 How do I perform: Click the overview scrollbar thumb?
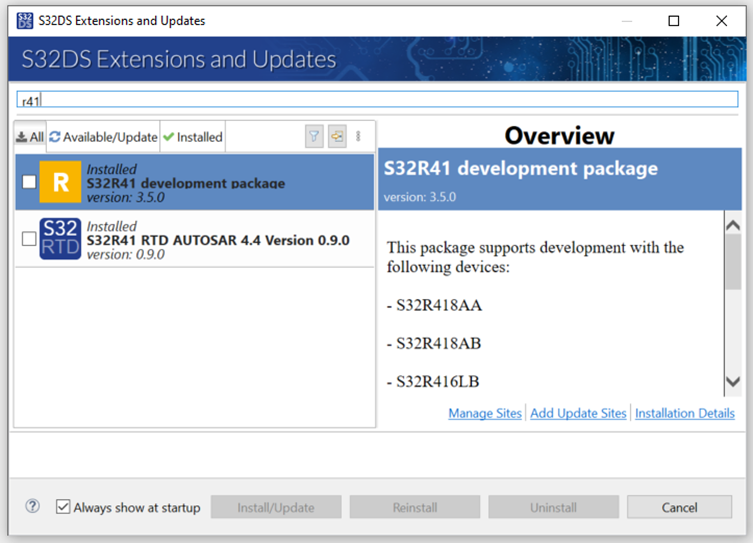733,262
